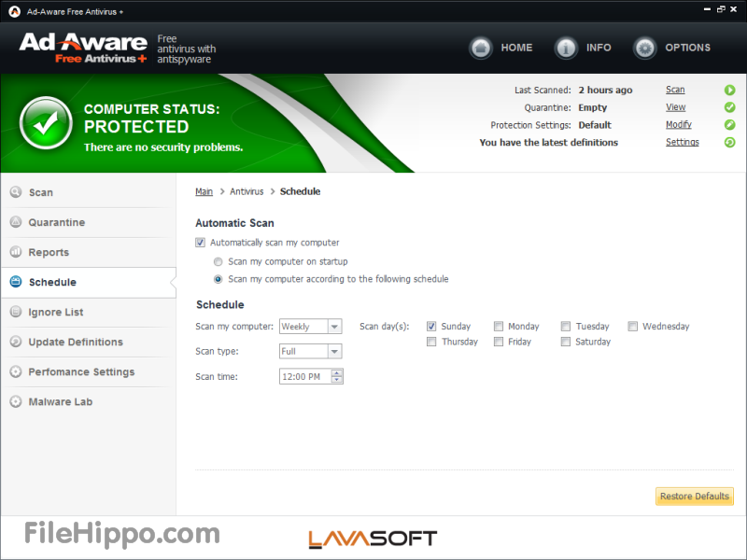The width and height of the screenshot is (747, 560).
Task: Click the Quarantine 'Empty' status value
Action: (593, 107)
